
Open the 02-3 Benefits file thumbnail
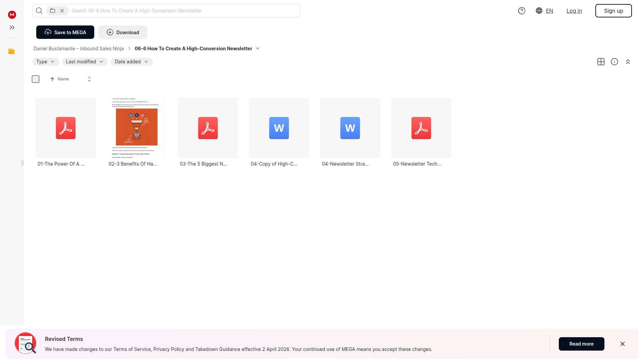137,128
